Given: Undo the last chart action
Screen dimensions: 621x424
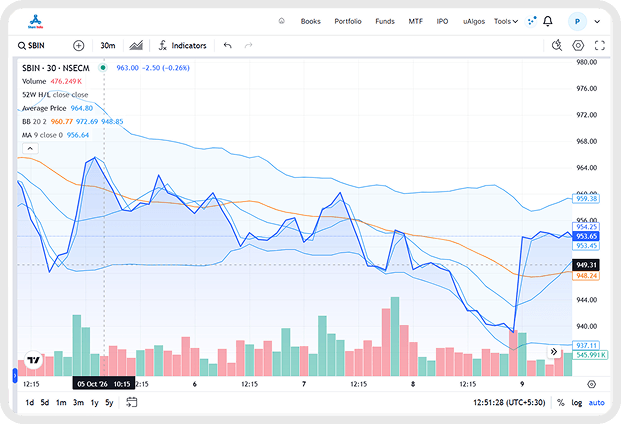Looking at the screenshot, I should pos(227,46).
